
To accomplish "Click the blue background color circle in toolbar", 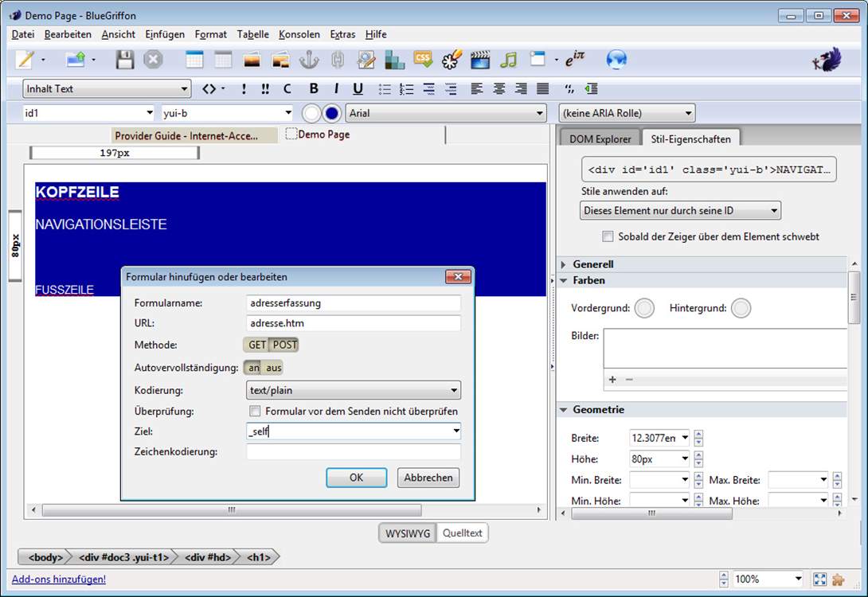I will tap(331, 113).
